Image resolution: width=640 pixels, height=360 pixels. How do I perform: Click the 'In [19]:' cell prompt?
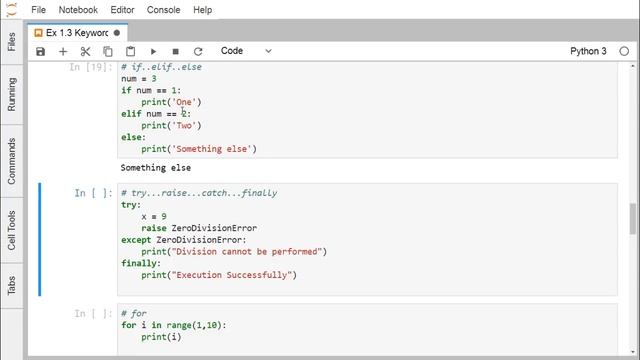coord(91,67)
